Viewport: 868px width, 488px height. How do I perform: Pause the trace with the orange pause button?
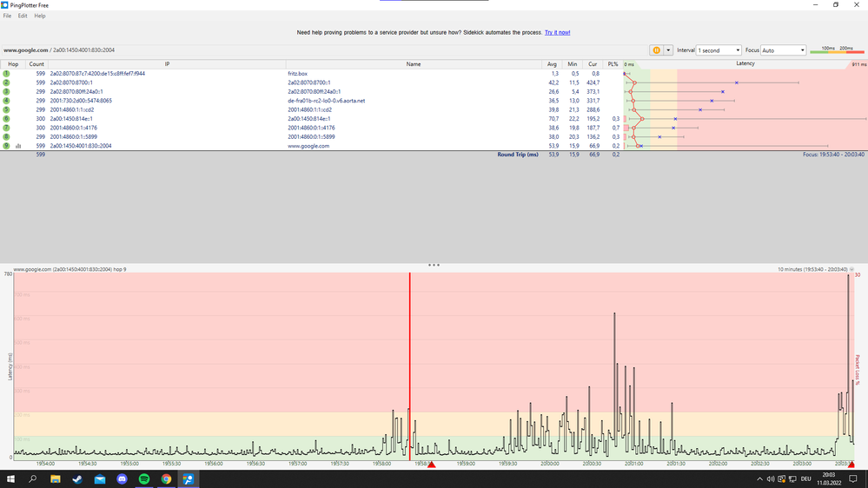(656, 49)
